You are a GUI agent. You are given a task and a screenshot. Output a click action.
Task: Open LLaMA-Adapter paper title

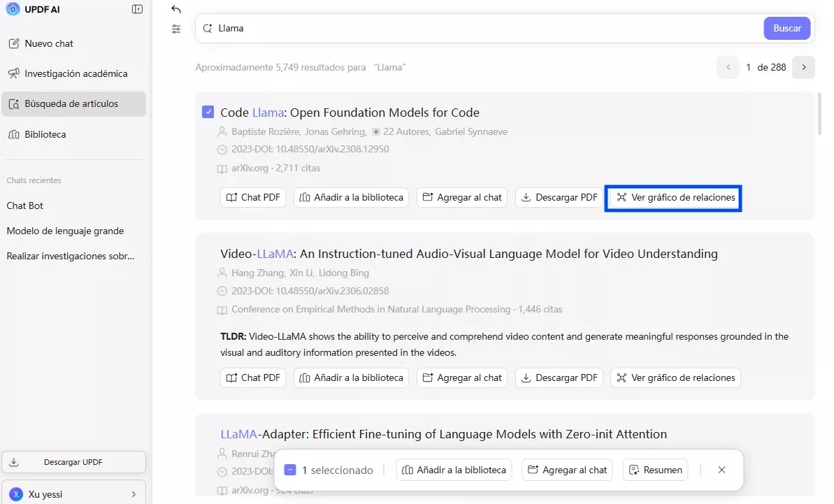444,434
